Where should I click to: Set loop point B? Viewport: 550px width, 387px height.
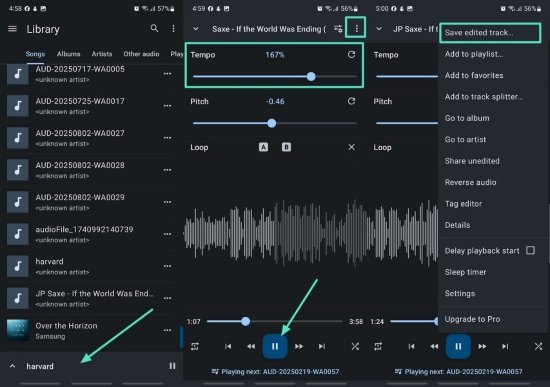[286, 147]
